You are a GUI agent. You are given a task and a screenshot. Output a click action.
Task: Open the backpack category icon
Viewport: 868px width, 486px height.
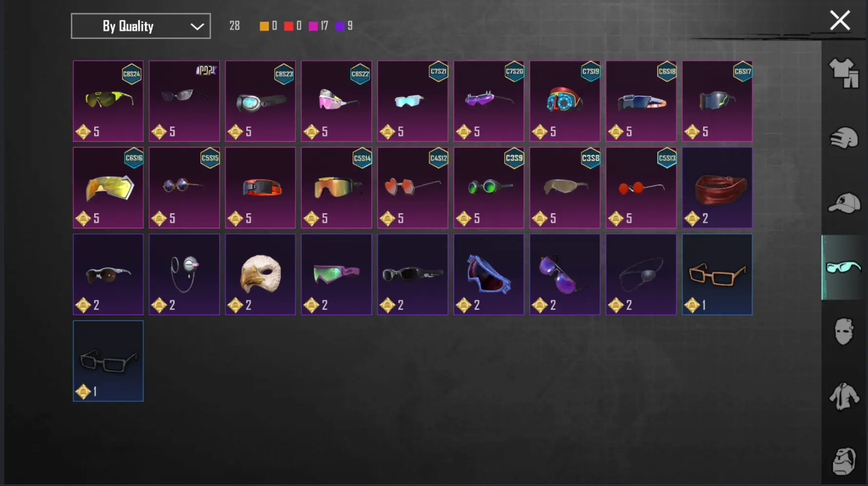point(844,461)
